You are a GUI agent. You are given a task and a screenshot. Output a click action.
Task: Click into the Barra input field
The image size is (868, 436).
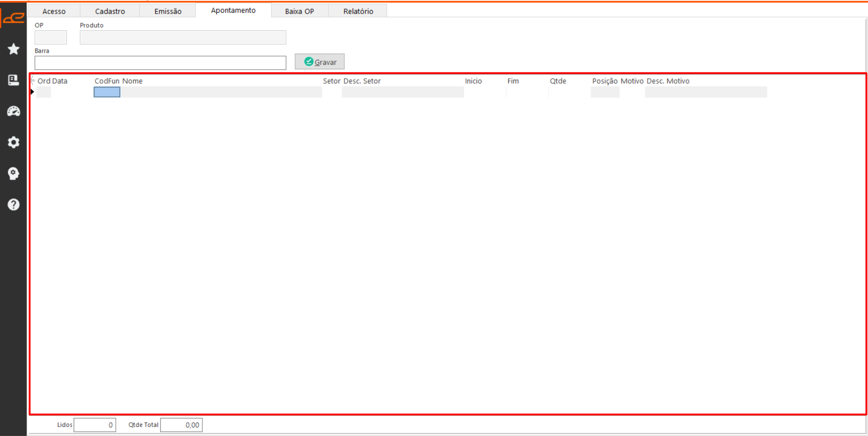pos(160,63)
